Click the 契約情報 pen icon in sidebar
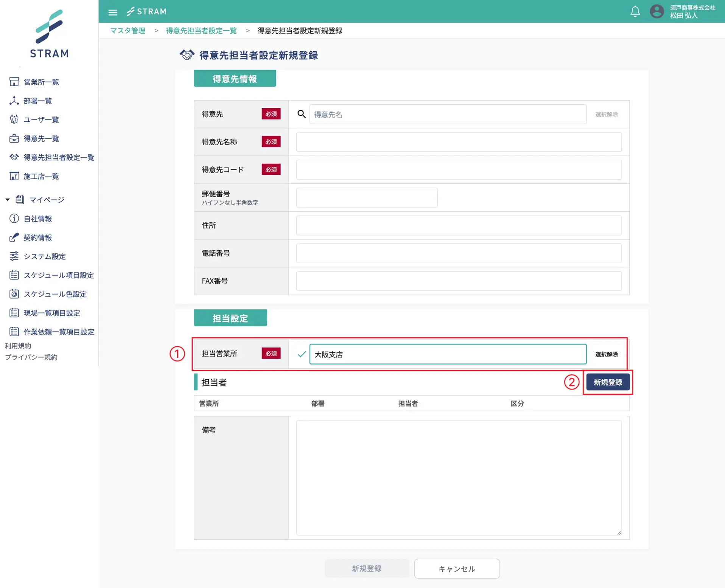 [14, 237]
